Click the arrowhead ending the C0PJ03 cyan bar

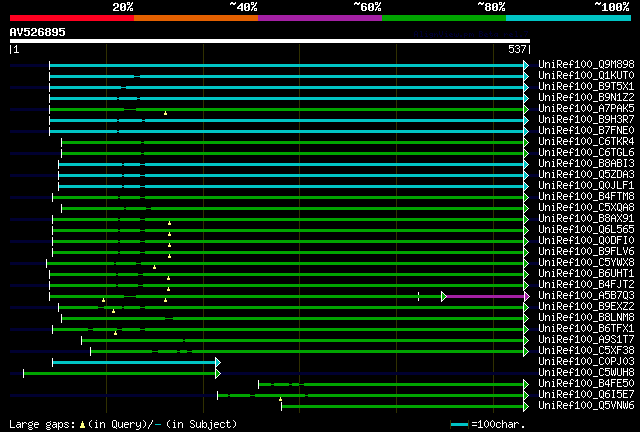click(x=218, y=362)
